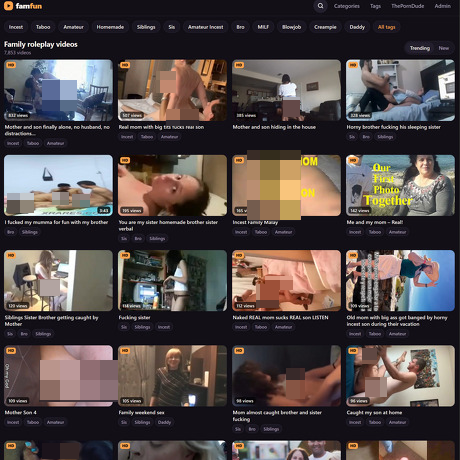Open the 'Mother and son hiding in the house' title
This screenshot has height=460, width=460.
click(x=274, y=127)
